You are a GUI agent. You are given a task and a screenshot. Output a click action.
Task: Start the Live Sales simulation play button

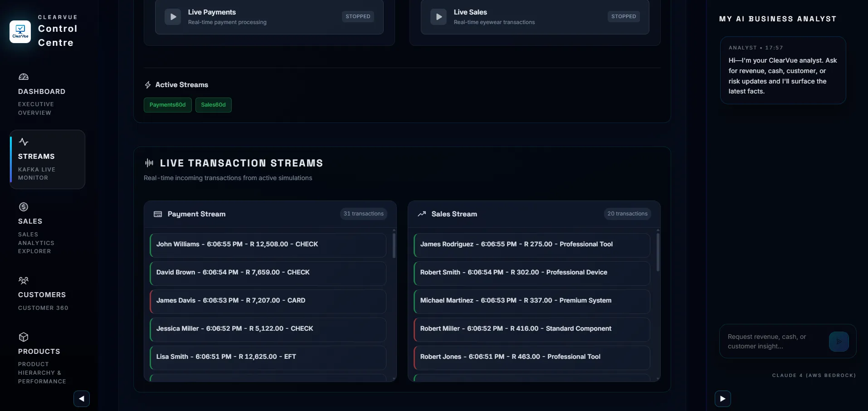439,17
